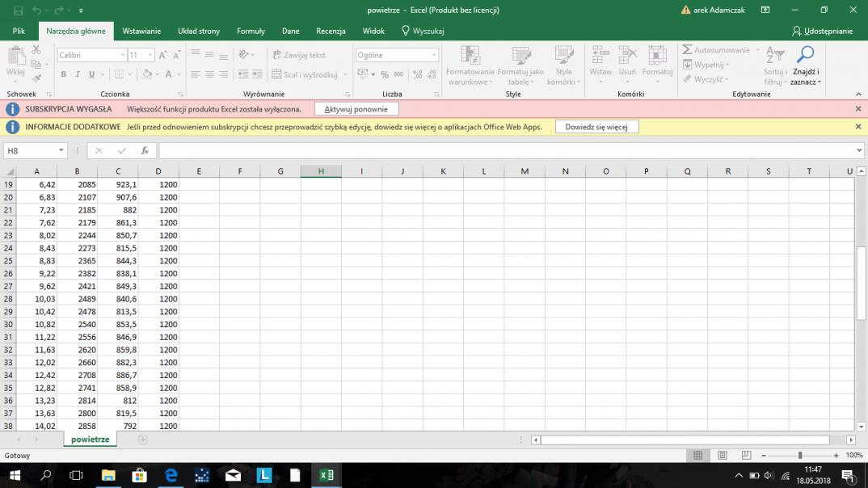Click the insert function fx icon
The height and width of the screenshot is (488, 868).
coord(145,150)
